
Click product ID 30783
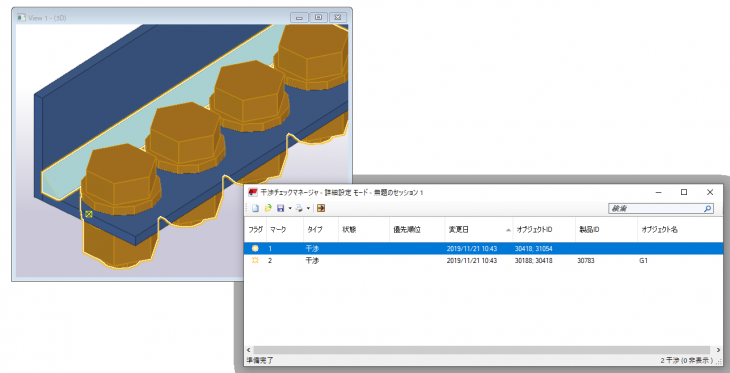[586, 261]
